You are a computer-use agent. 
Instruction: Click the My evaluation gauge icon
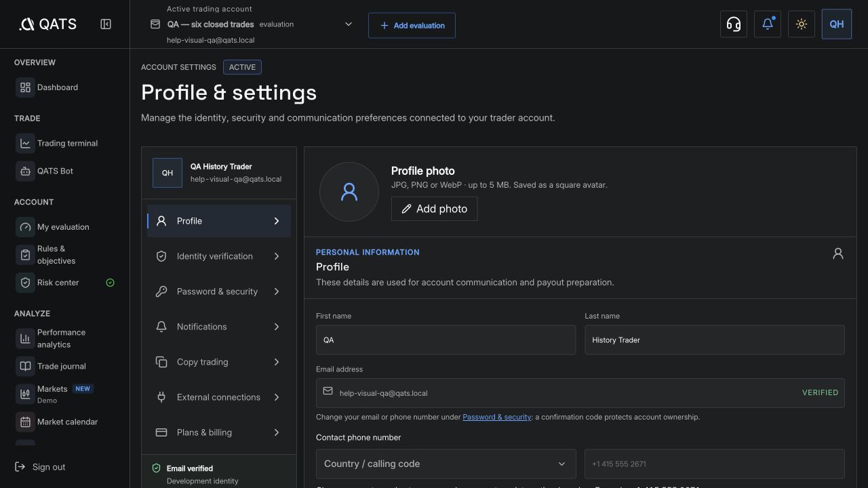tap(25, 227)
